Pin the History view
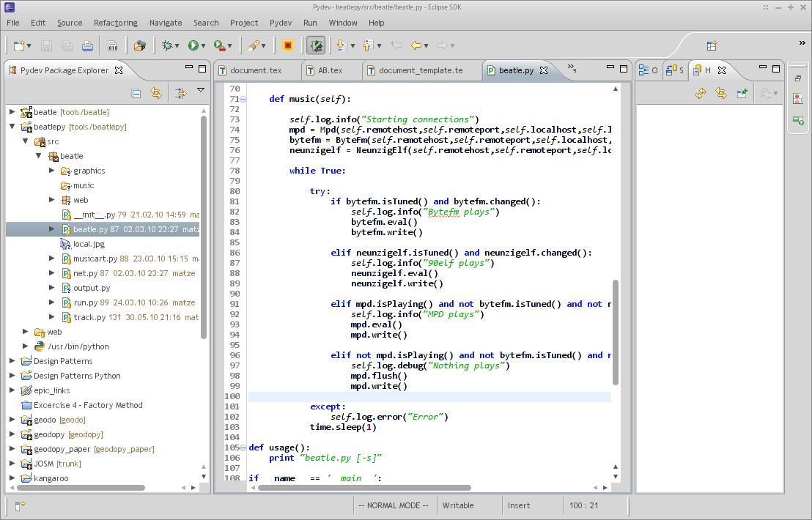812x520 pixels. (742, 93)
